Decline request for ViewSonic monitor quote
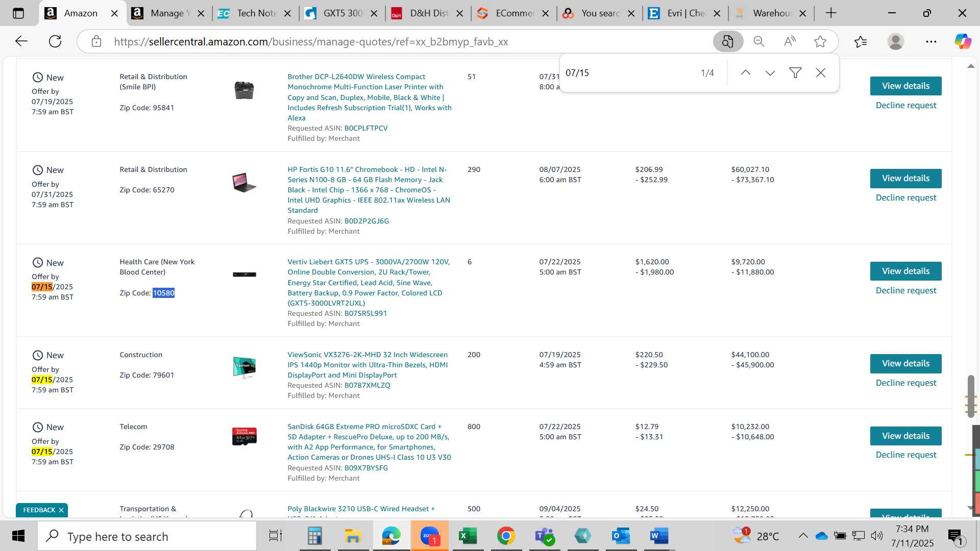This screenshot has width=980, height=551. [906, 383]
